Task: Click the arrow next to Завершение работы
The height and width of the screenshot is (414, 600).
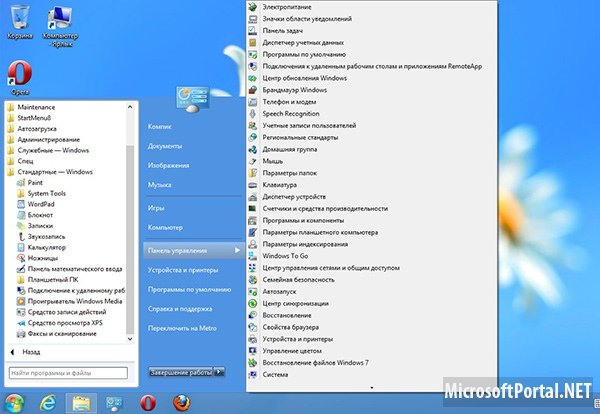Action: coord(219,372)
